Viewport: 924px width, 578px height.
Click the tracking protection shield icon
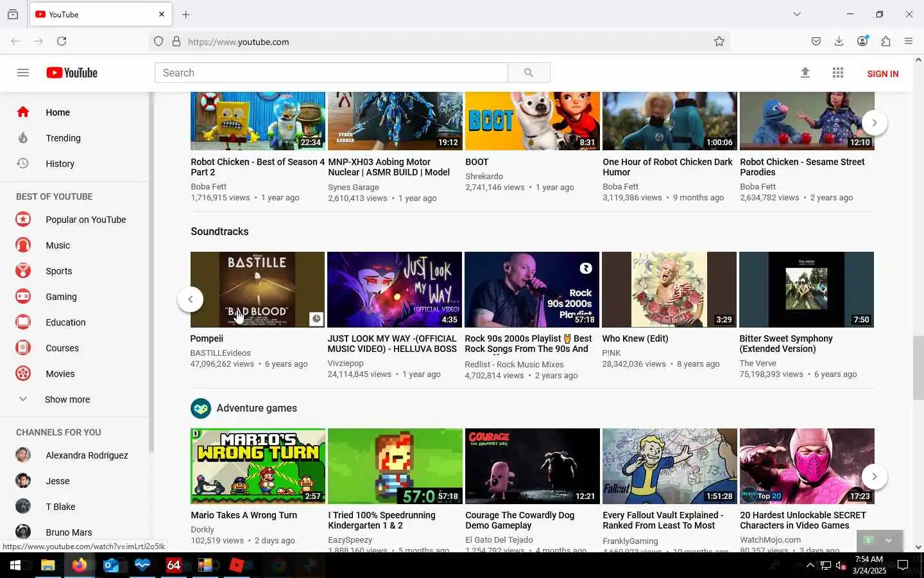coord(158,41)
